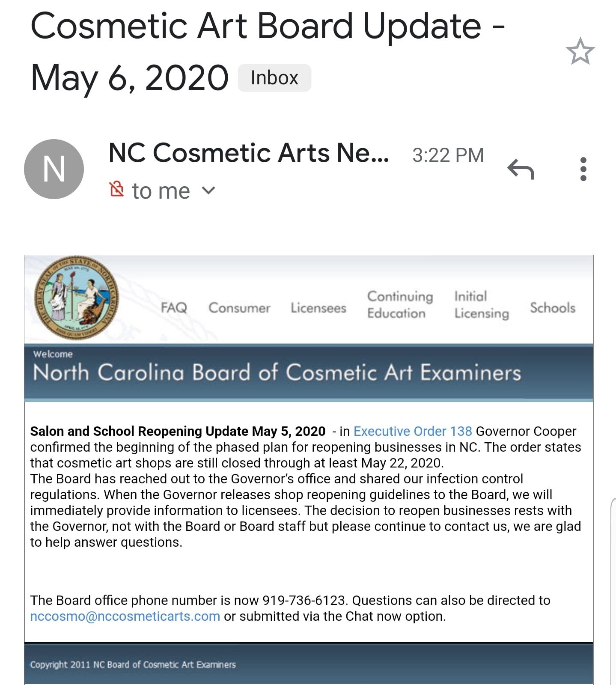Tap the red no-encryption lock icon
The height and width of the screenshot is (685, 616).
116,189
